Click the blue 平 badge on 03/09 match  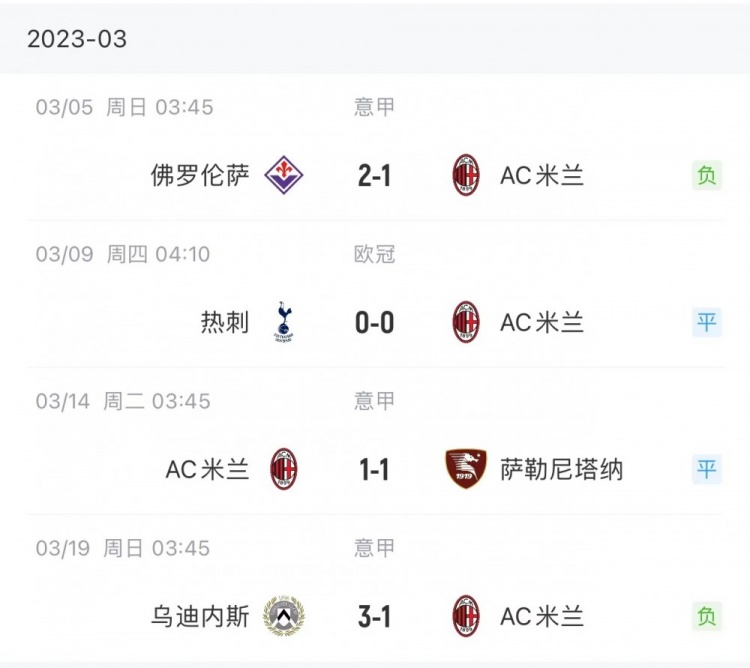(707, 322)
